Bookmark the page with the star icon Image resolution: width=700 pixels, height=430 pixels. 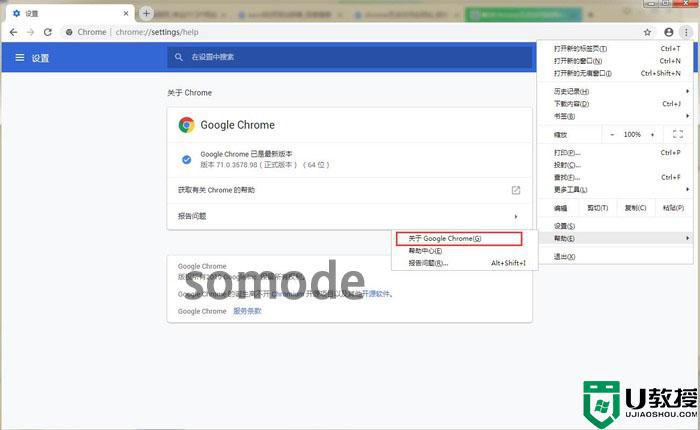pyautogui.click(x=647, y=32)
